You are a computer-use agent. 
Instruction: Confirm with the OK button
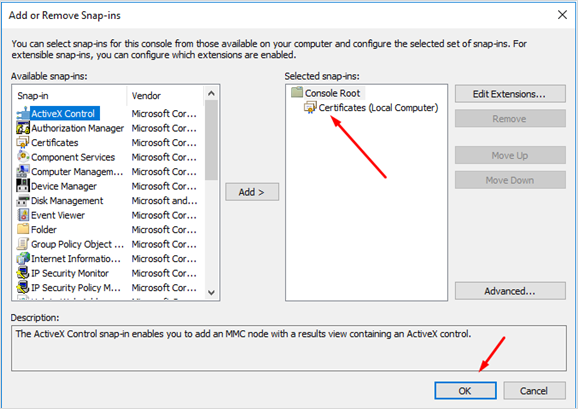pos(465,391)
